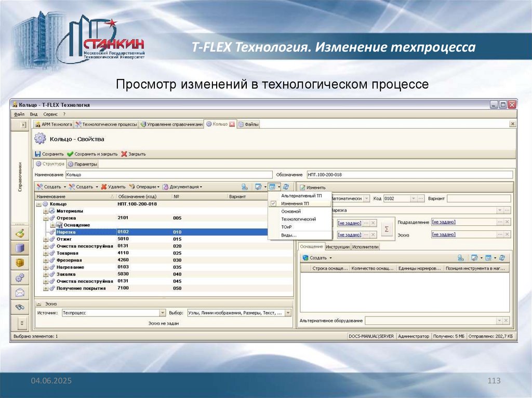The width and height of the screenshot is (532, 398).
Task: Open the Документация dropdown arrow
Action: (201, 187)
